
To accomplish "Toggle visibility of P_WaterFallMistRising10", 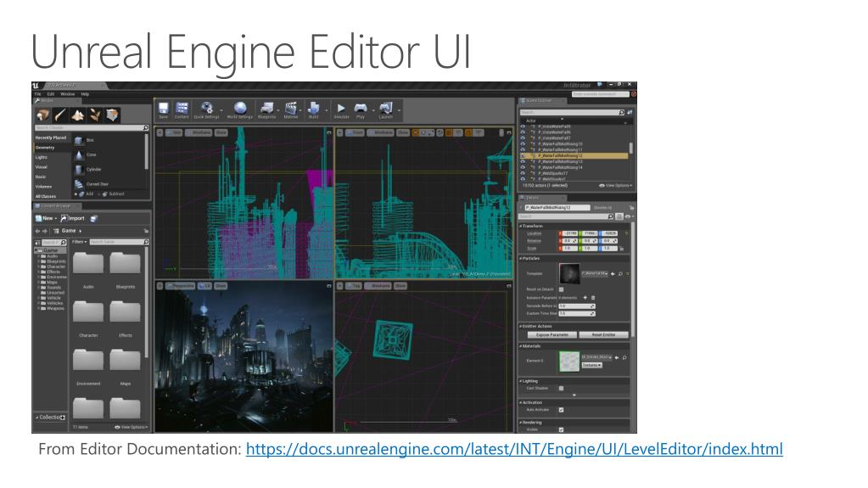I will coord(523,144).
